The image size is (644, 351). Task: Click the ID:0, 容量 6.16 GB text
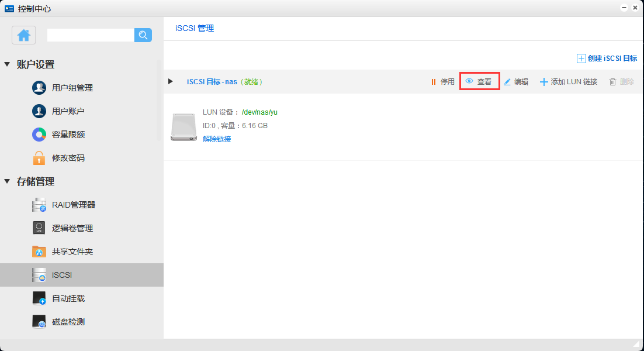235,126
